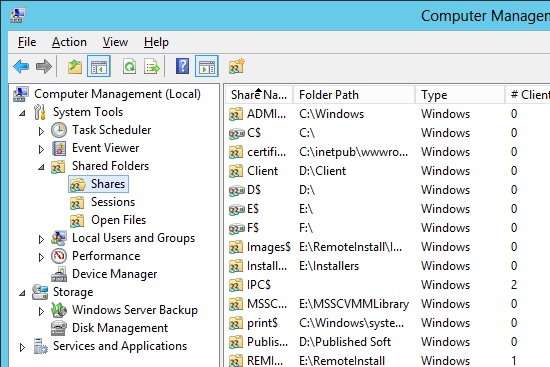Click the Performance gauge icon
The width and height of the screenshot is (550, 367).
click(59, 256)
